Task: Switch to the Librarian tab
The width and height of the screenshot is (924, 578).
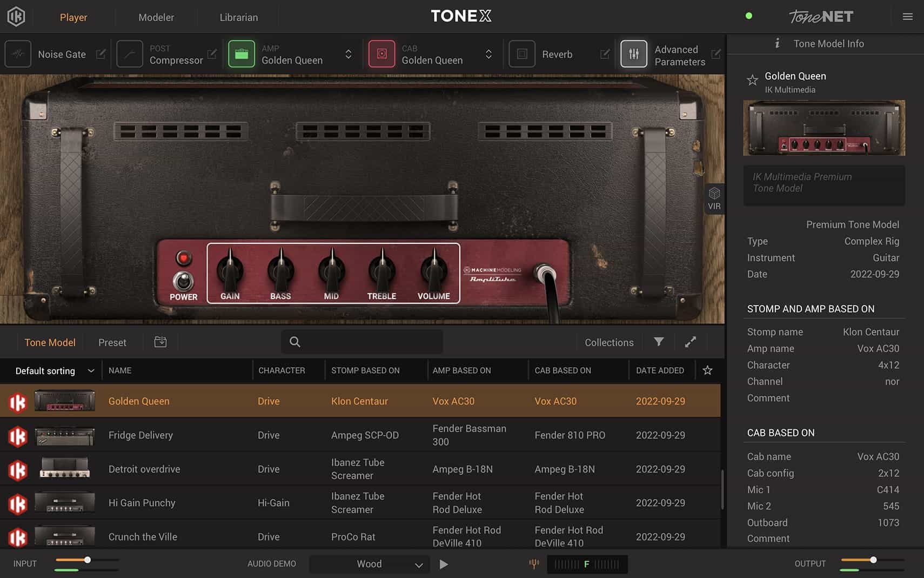Action: click(x=238, y=17)
